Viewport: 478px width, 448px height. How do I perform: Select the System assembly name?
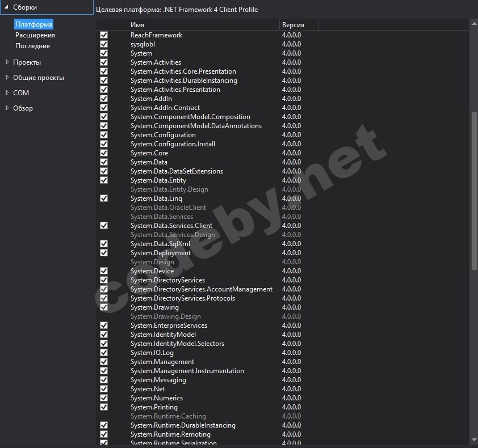[141, 53]
